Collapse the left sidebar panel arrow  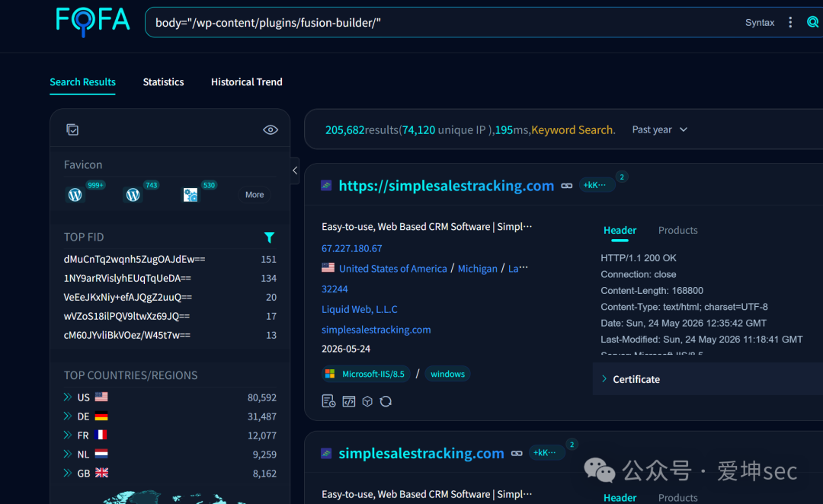point(295,171)
